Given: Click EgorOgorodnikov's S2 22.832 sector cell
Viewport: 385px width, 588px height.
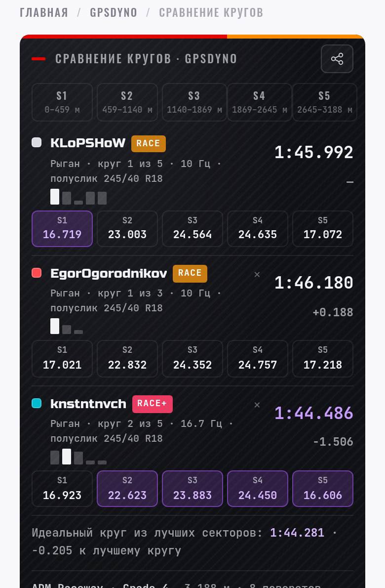Looking at the screenshot, I should click(127, 359).
